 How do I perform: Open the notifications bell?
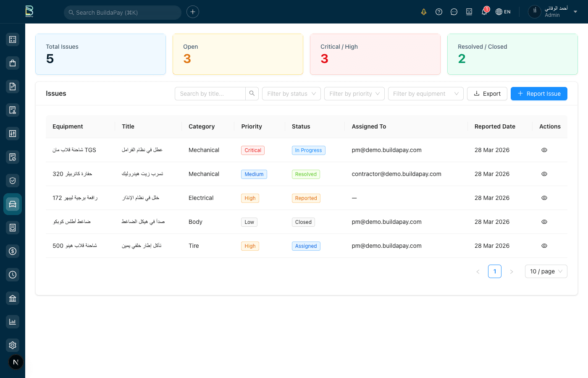point(484,12)
